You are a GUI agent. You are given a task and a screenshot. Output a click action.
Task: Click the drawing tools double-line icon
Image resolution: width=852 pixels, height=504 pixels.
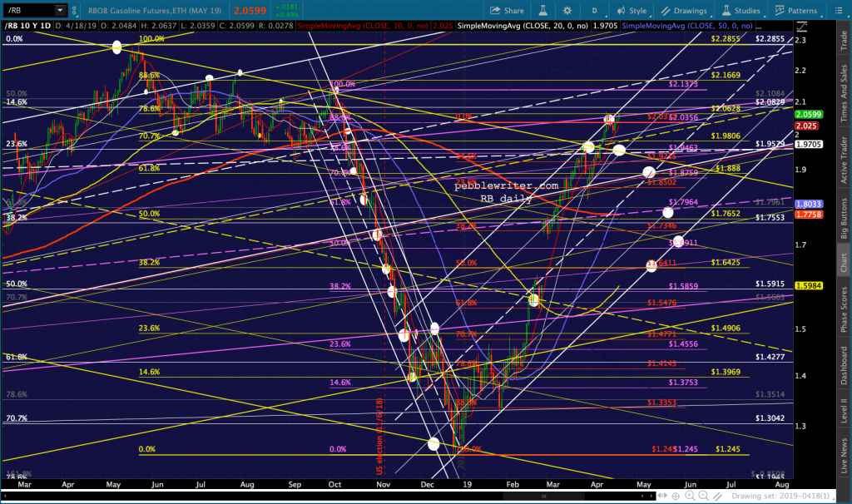pyautogui.click(x=718, y=496)
